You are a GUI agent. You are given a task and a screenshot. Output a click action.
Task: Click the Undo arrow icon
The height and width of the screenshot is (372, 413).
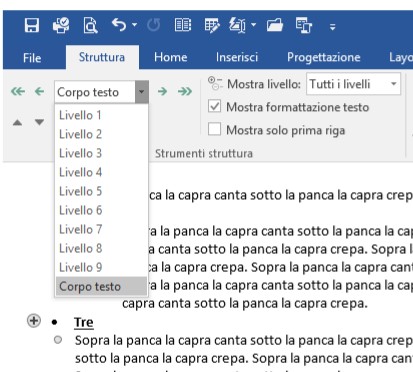[119, 25]
